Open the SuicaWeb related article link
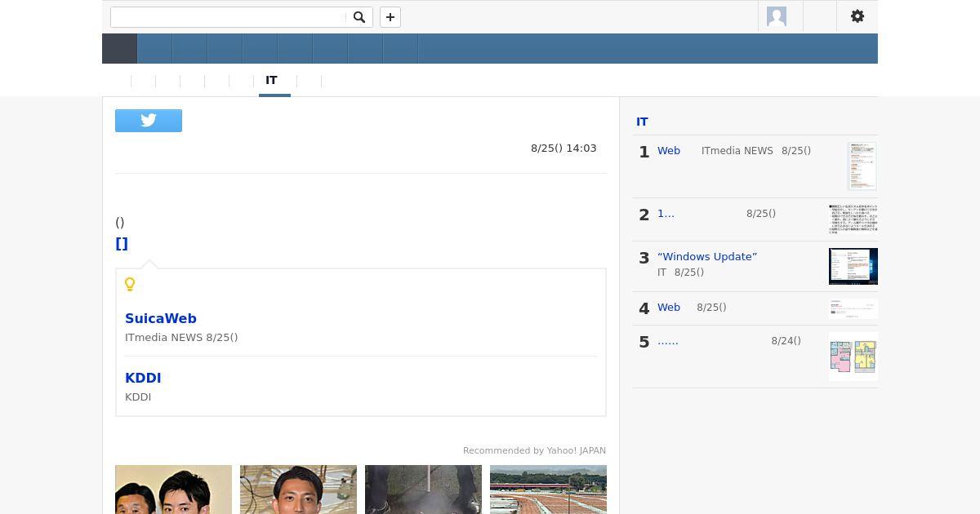This screenshot has height=514, width=980. click(161, 318)
